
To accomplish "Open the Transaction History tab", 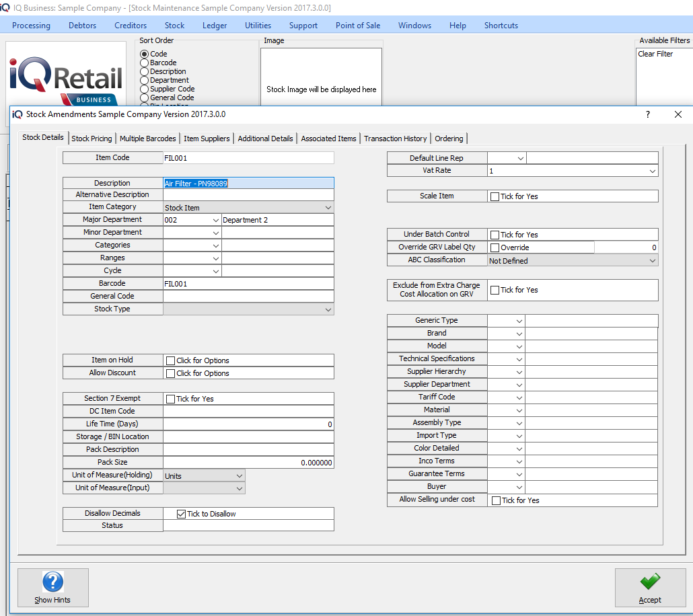I will pos(395,139).
